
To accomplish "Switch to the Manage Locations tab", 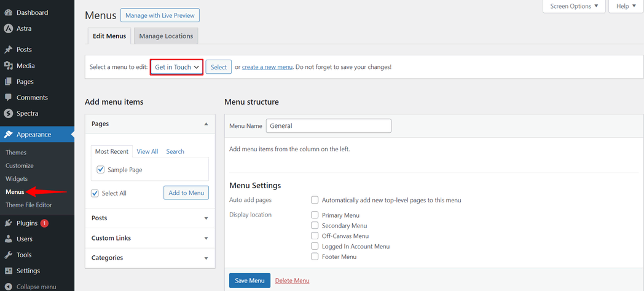I will [166, 36].
